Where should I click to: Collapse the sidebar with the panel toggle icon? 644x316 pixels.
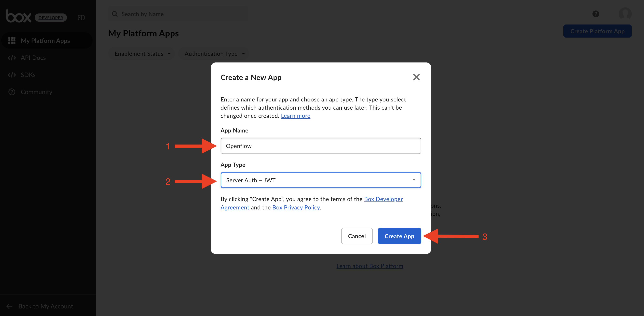pos(81,18)
